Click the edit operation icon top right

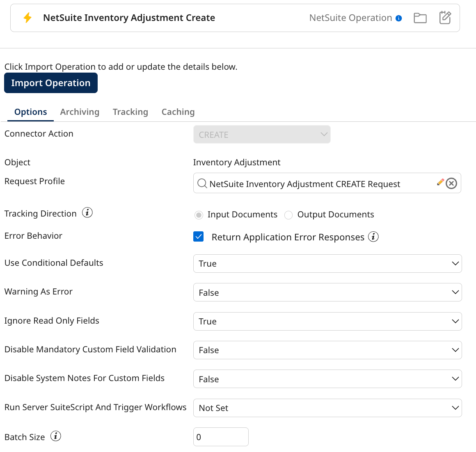[x=445, y=18]
